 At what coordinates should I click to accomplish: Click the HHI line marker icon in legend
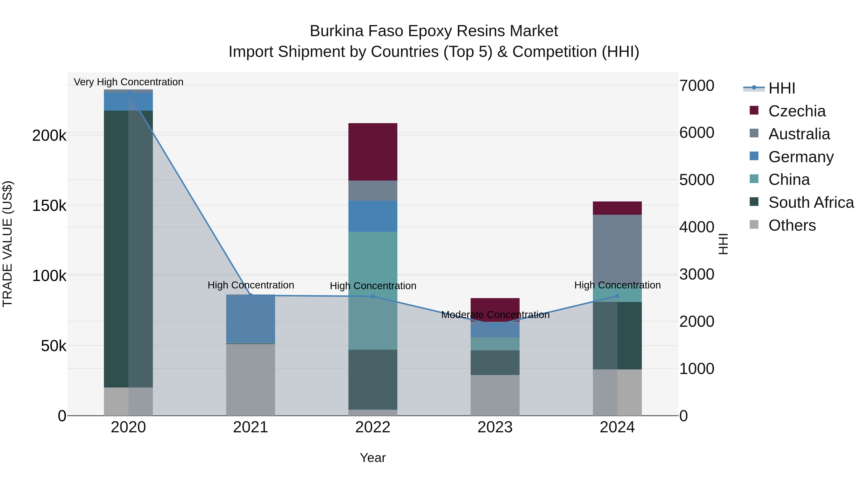pyautogui.click(x=754, y=88)
